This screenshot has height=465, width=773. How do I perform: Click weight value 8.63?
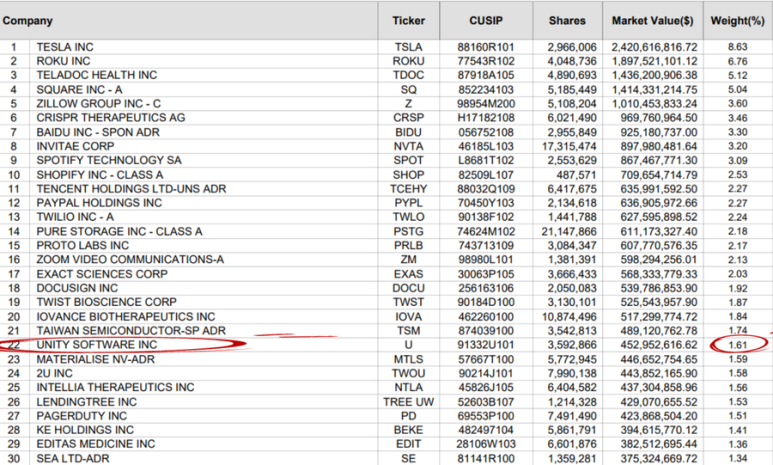(738, 47)
